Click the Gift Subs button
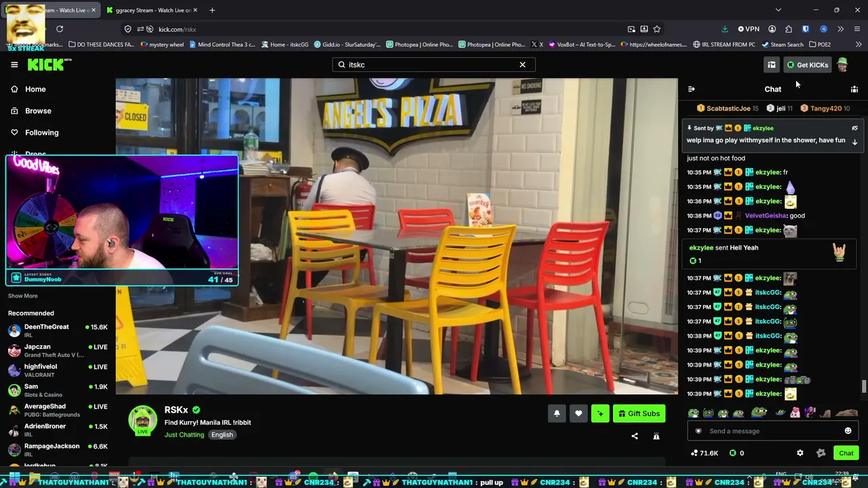This screenshot has width=868, height=488. [639, 413]
